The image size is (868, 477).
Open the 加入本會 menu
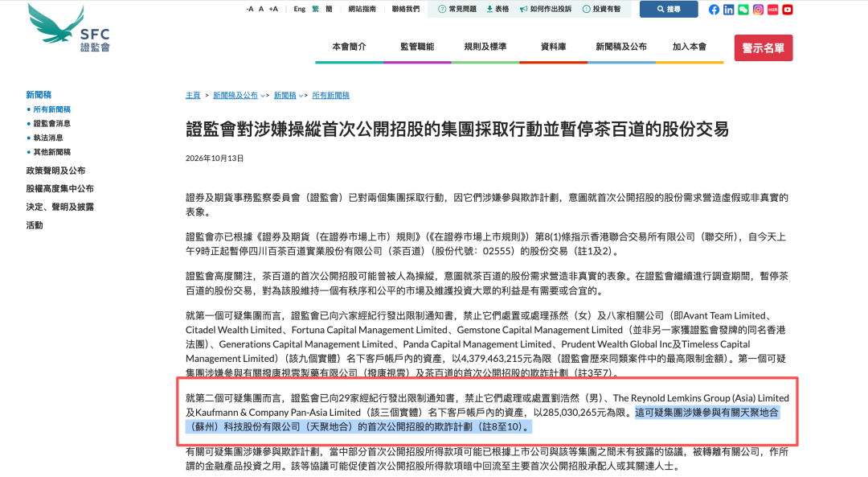pos(690,47)
